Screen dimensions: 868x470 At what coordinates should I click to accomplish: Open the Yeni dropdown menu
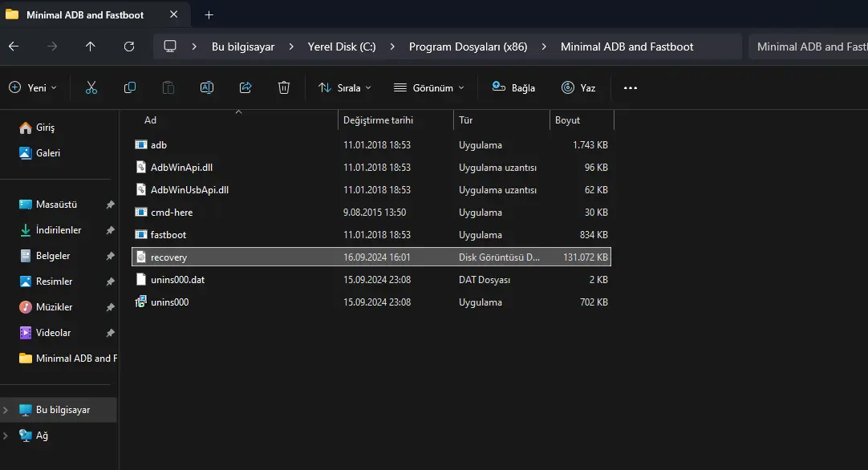[x=33, y=87]
